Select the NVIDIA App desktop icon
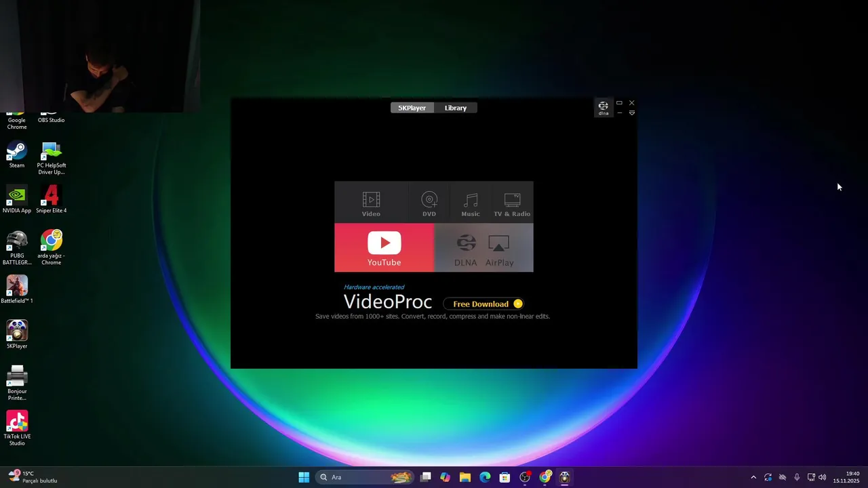Viewport: 868px width, 488px height. (17, 200)
